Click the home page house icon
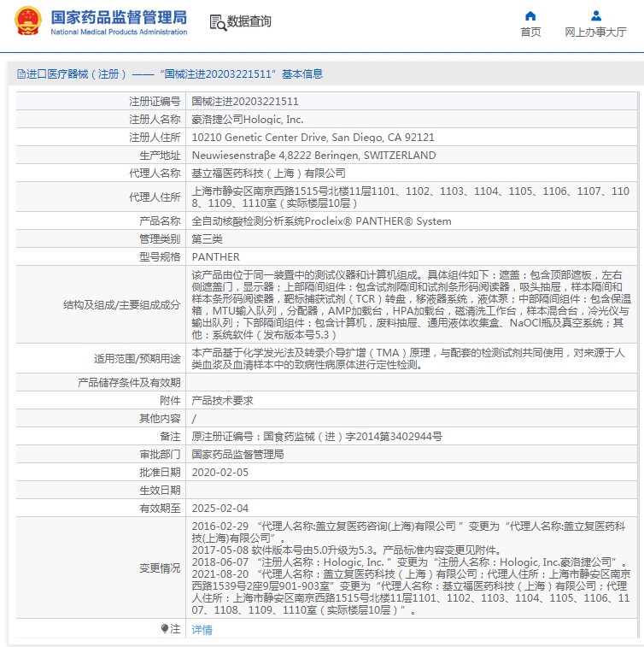This screenshot has width=644, height=647. [x=530, y=15]
